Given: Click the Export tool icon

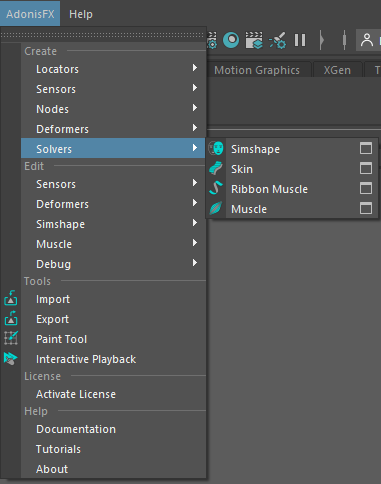Looking at the screenshot, I should tap(11, 318).
